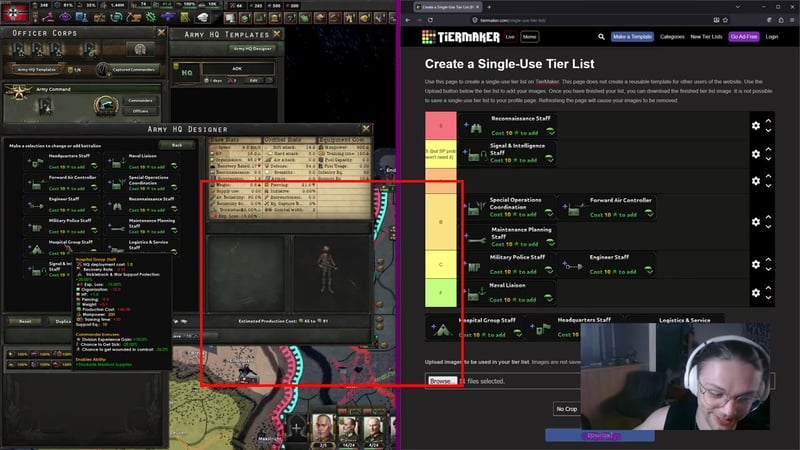
Task: Open the Trade arrows icon in game toolbar
Action: pyautogui.click(x=116, y=18)
